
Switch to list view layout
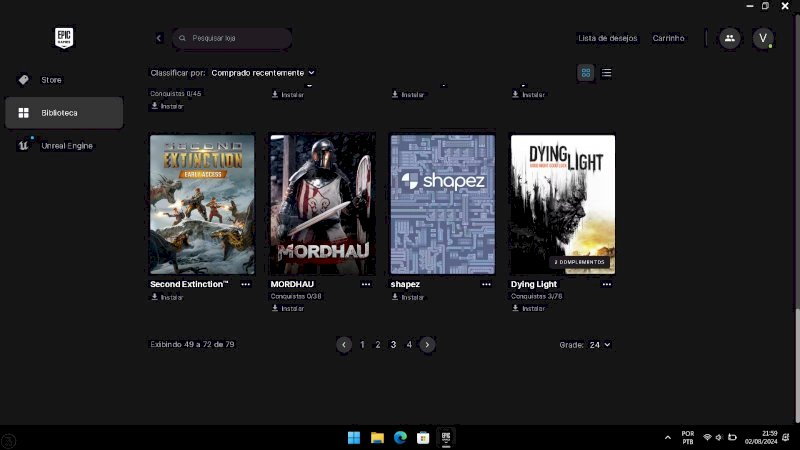(607, 73)
